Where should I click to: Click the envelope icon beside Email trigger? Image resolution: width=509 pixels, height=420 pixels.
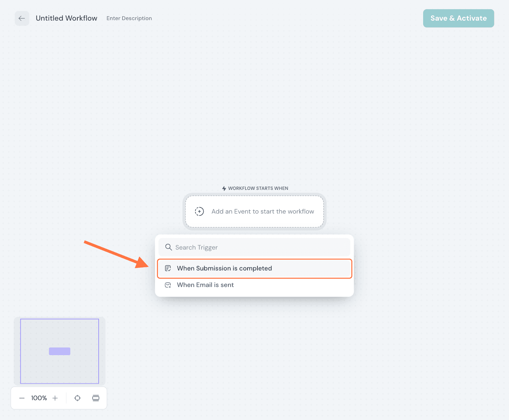(x=168, y=285)
